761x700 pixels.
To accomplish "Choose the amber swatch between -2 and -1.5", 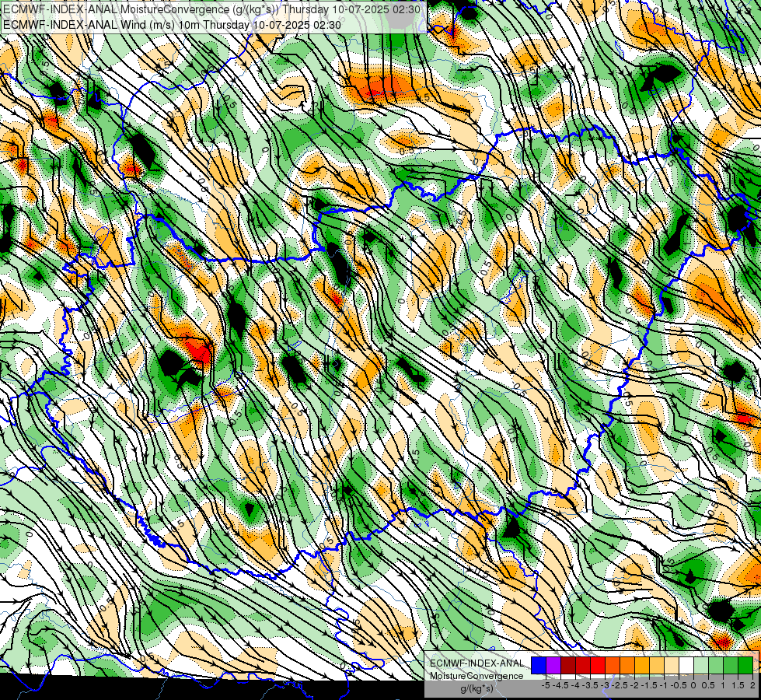I will click(642, 666).
